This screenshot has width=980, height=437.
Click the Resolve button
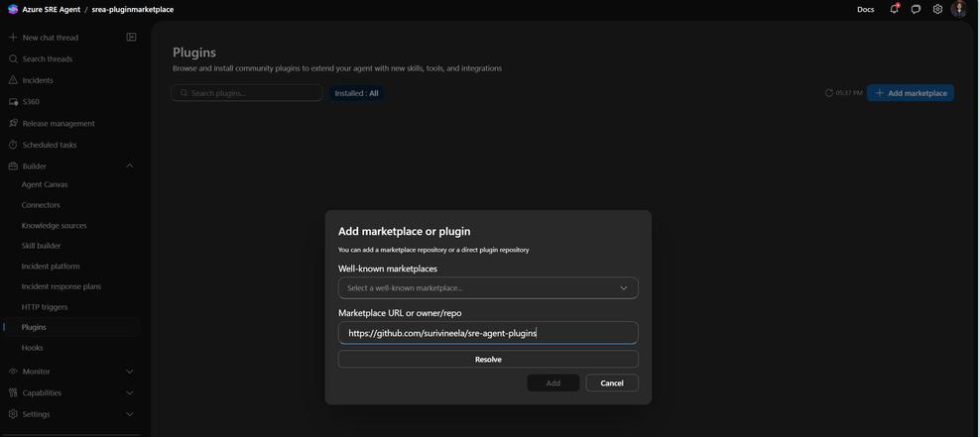[488, 359]
